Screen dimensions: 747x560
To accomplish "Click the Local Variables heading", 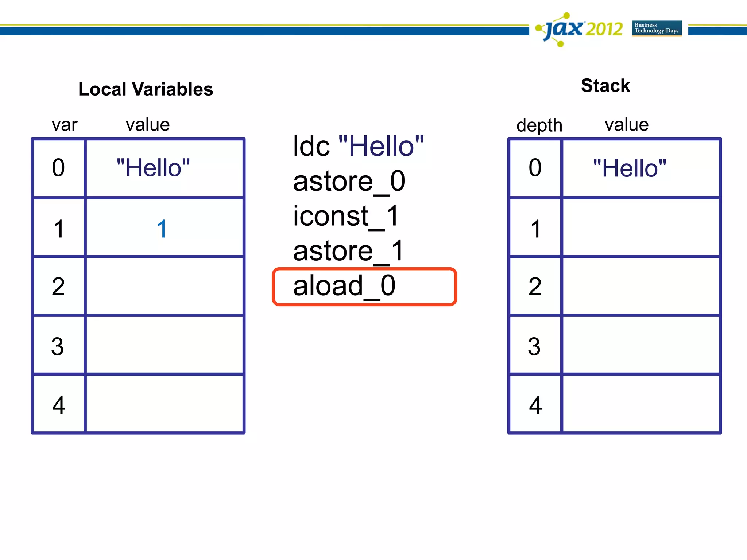I will [x=146, y=89].
